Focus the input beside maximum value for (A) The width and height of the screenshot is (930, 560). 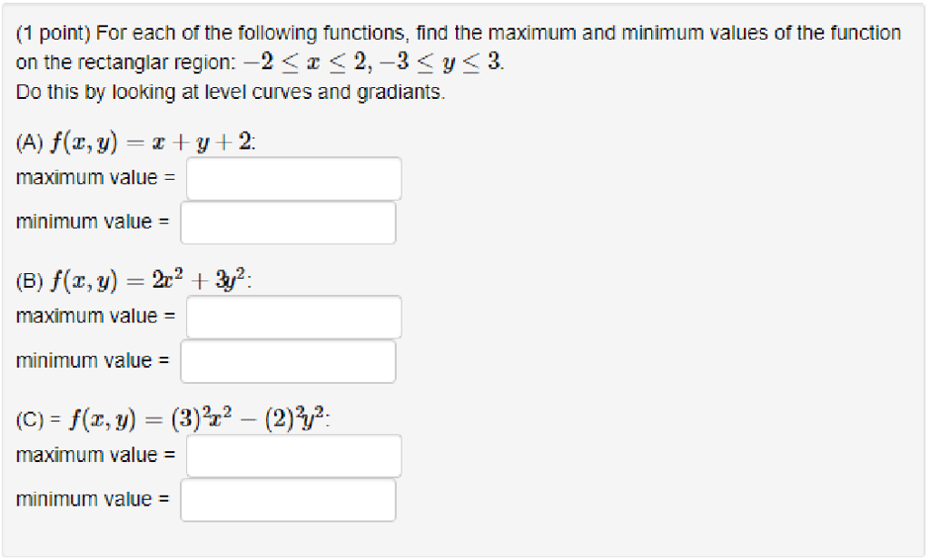(x=292, y=178)
